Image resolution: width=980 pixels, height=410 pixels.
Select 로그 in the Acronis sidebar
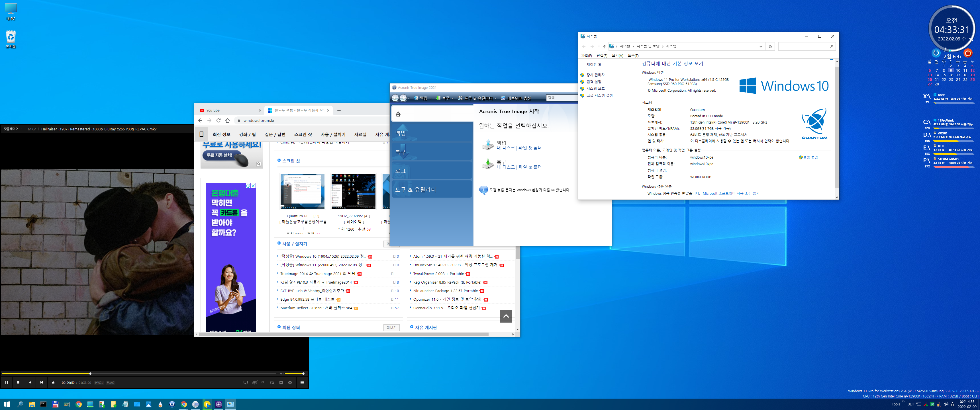432,170
